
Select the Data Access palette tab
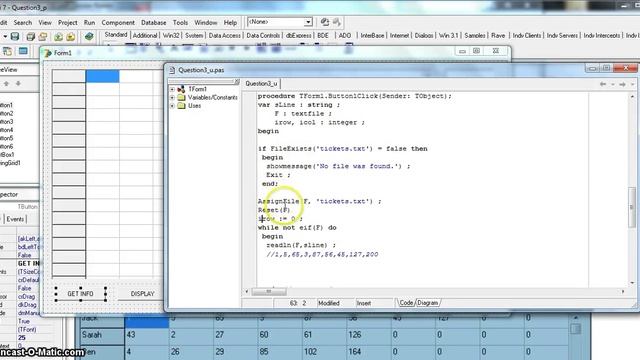tap(224, 36)
